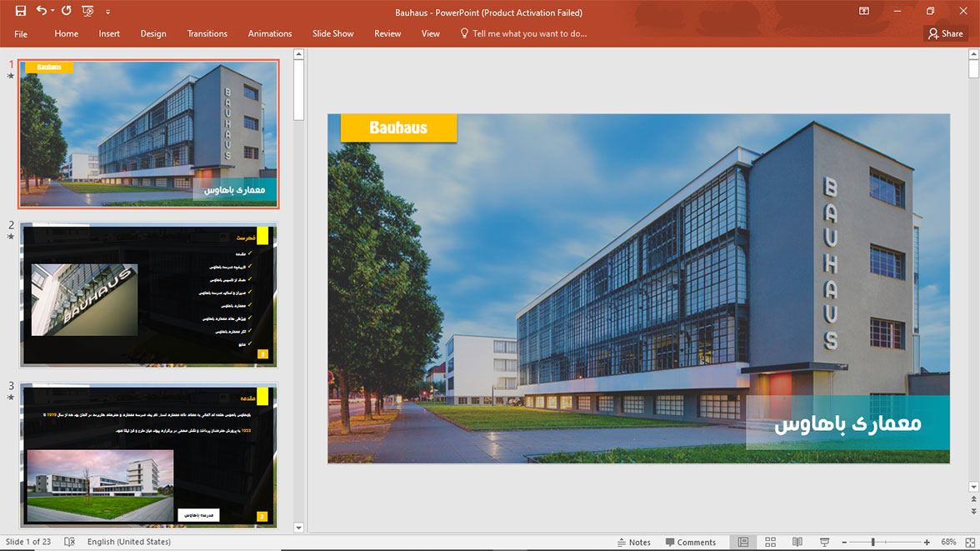Toggle the Notes pane button
Screen dimensions: 980x551
633,542
